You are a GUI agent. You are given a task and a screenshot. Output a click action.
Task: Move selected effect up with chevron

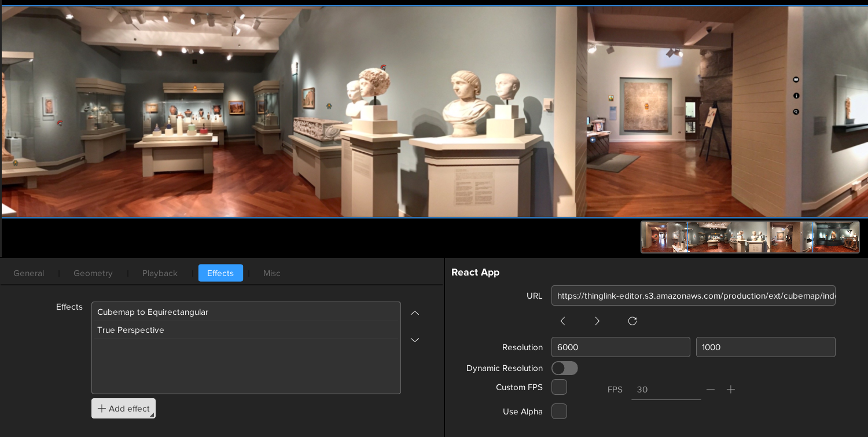coord(415,313)
